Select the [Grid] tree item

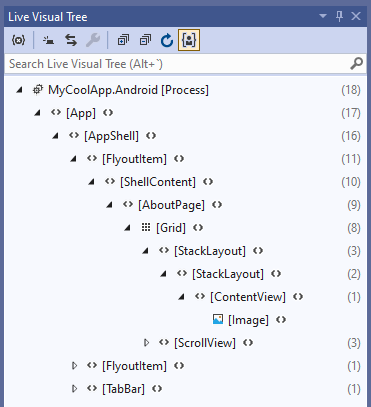(x=171, y=228)
